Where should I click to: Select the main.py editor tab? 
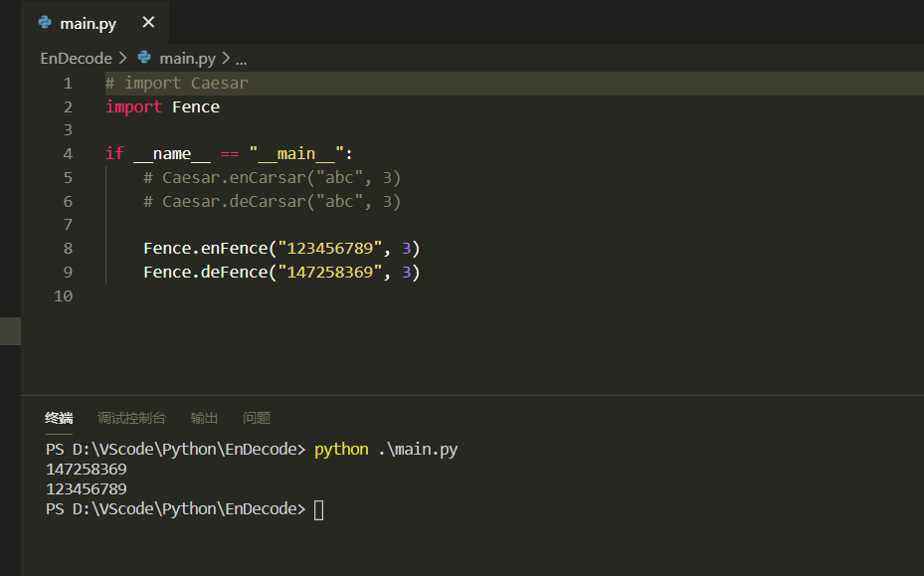(95, 23)
